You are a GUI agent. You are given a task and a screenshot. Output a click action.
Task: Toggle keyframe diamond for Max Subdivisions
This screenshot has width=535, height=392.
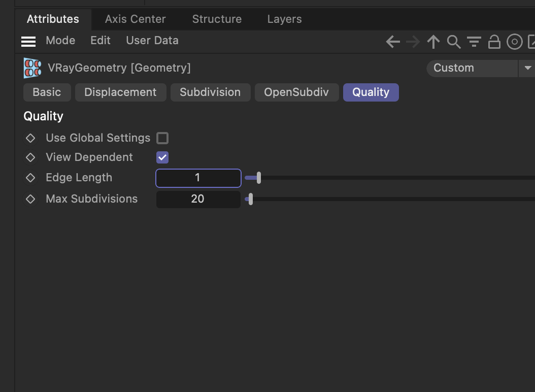coord(30,199)
